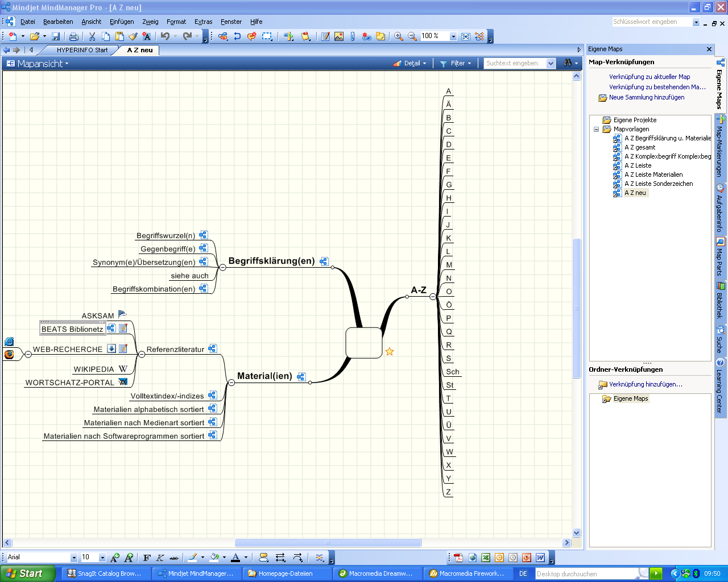
Task: Collapse the Mapvorlagen tree folder
Action: (x=596, y=129)
